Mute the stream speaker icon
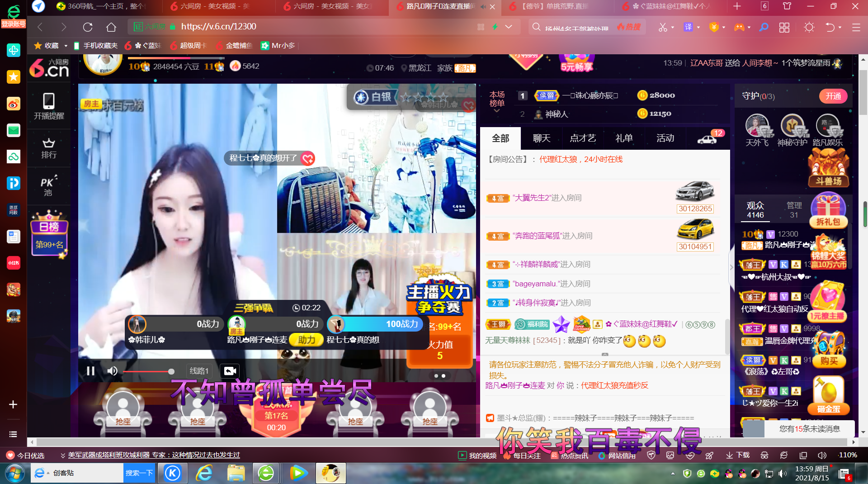868x484 pixels. [112, 371]
